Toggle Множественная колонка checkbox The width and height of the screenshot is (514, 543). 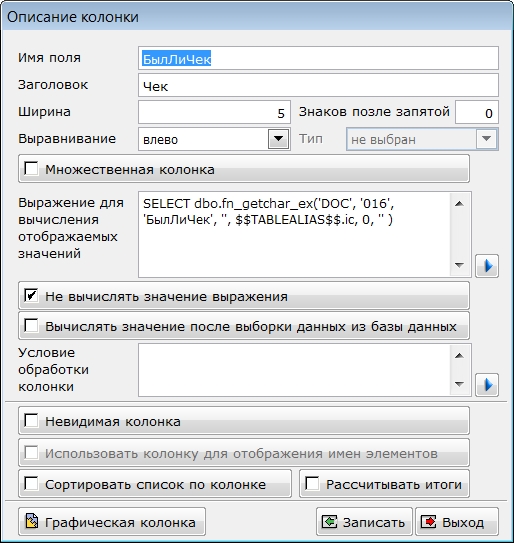click(32, 169)
